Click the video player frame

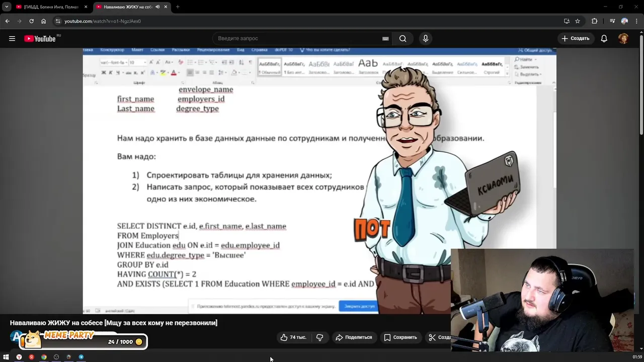point(319,181)
